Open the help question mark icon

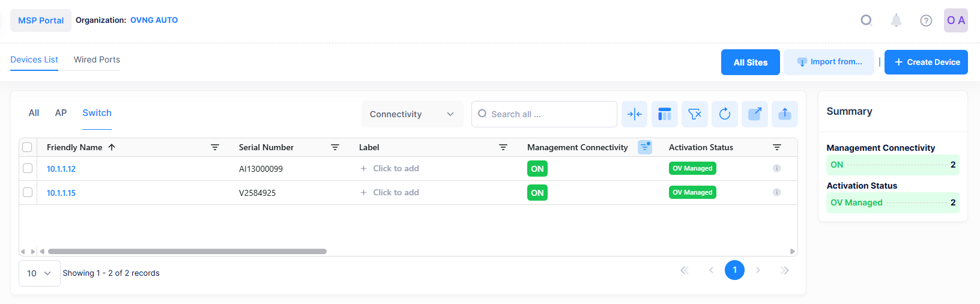pos(926,20)
